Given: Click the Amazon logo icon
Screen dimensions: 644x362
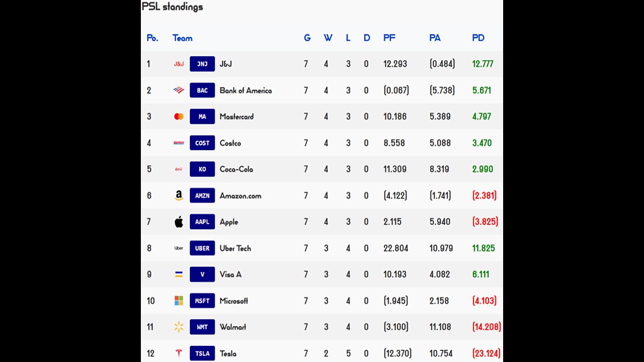Looking at the screenshot, I should pos(179,196).
